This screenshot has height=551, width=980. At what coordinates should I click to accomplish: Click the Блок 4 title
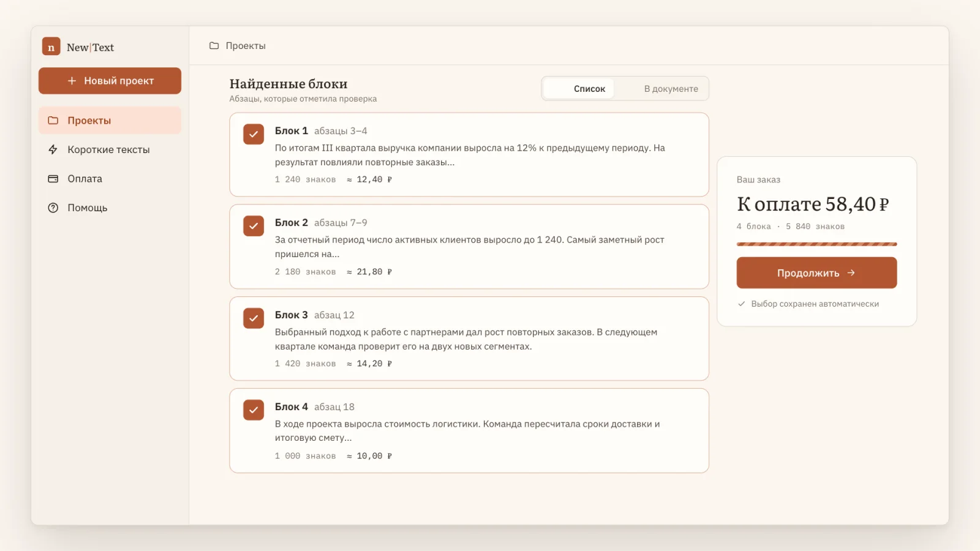(x=292, y=407)
